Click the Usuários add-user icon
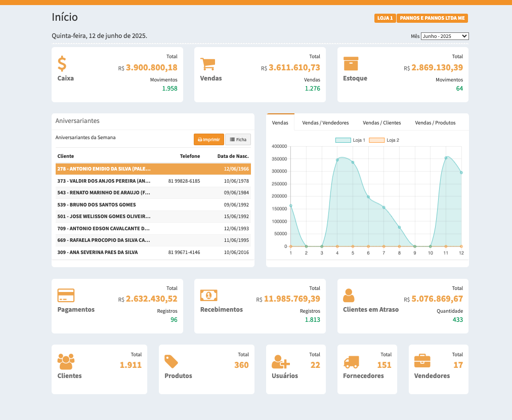Image resolution: width=512 pixels, height=420 pixels. (x=280, y=361)
